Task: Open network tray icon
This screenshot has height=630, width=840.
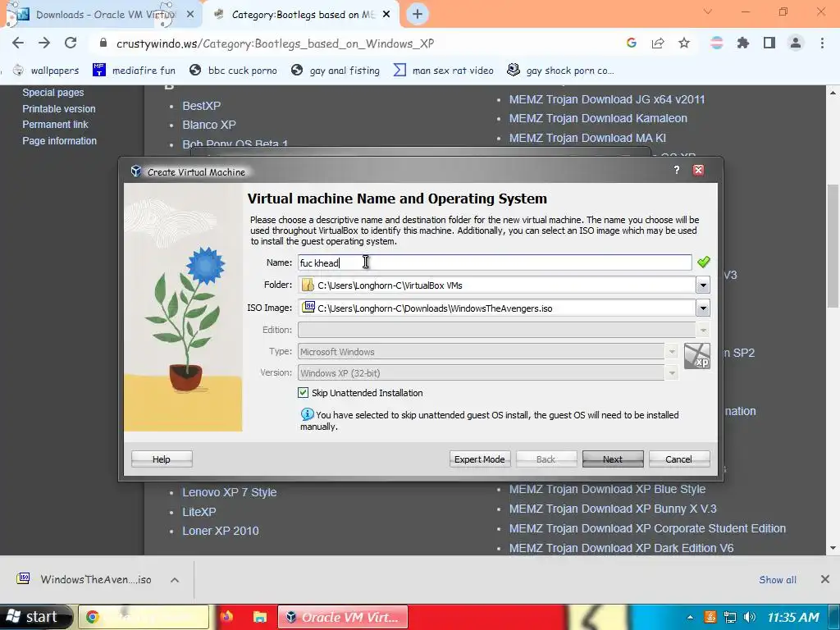Action: click(729, 617)
